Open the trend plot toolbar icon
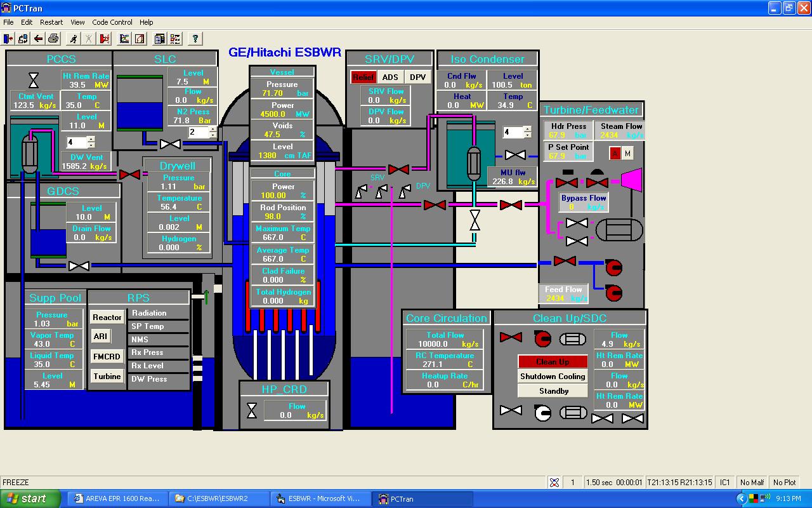The width and height of the screenshot is (812, 508). [124, 39]
